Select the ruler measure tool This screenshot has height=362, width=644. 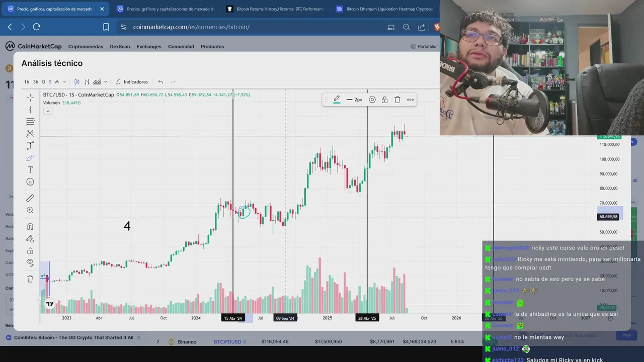pyautogui.click(x=30, y=198)
